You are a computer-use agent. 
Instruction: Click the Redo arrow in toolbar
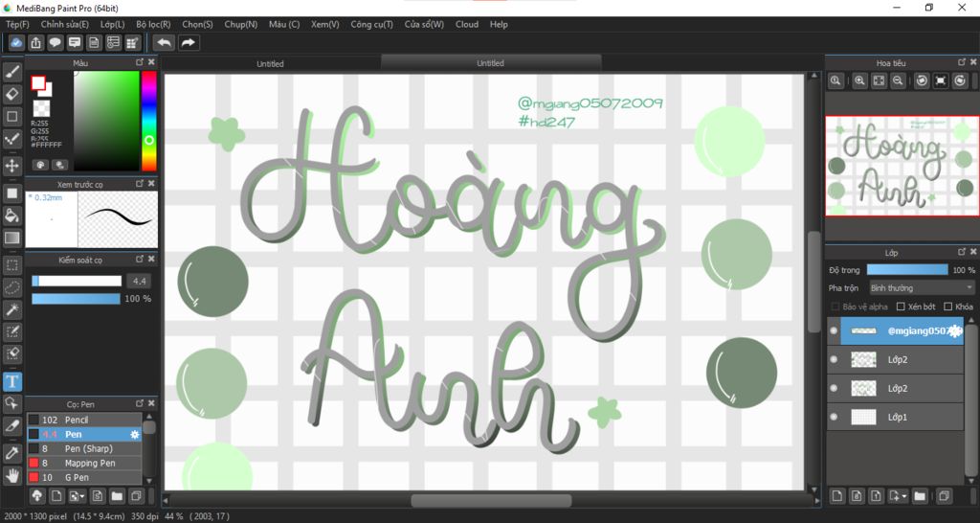(x=189, y=42)
